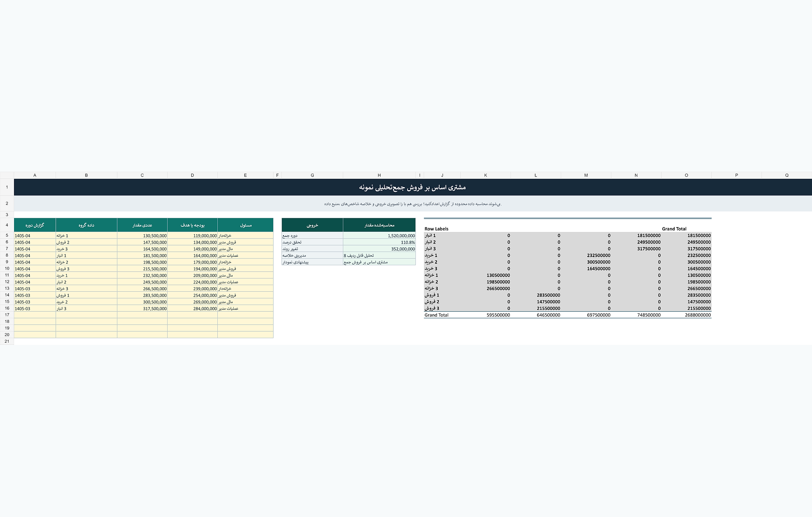Click summary value 1,520,000,000
This screenshot has height=517, width=812.
[x=379, y=236]
